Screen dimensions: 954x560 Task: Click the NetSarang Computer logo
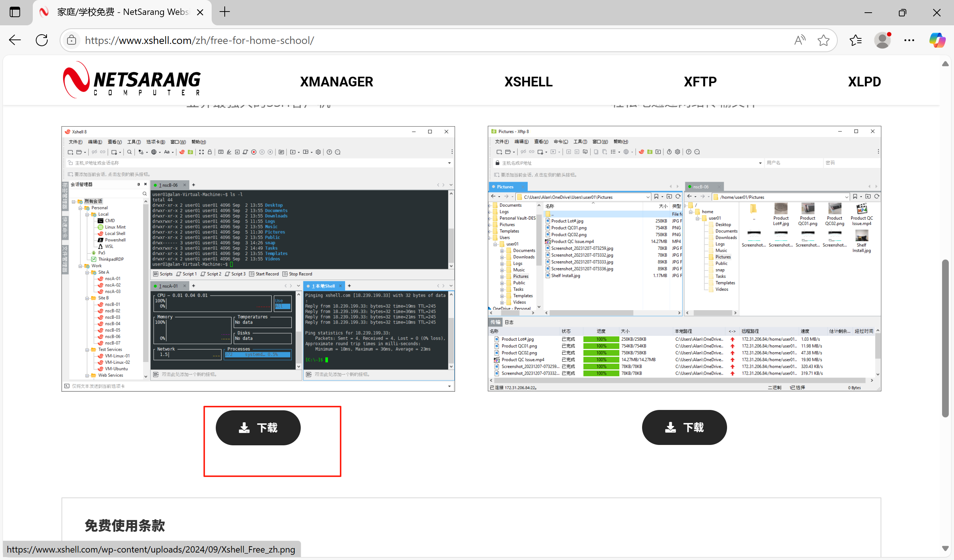point(132,80)
